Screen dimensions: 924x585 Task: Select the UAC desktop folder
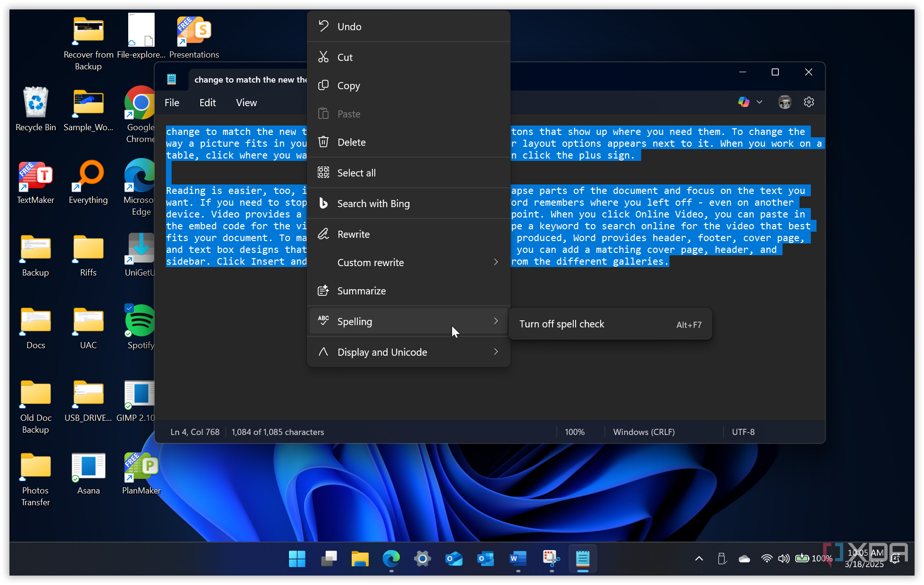[88, 327]
